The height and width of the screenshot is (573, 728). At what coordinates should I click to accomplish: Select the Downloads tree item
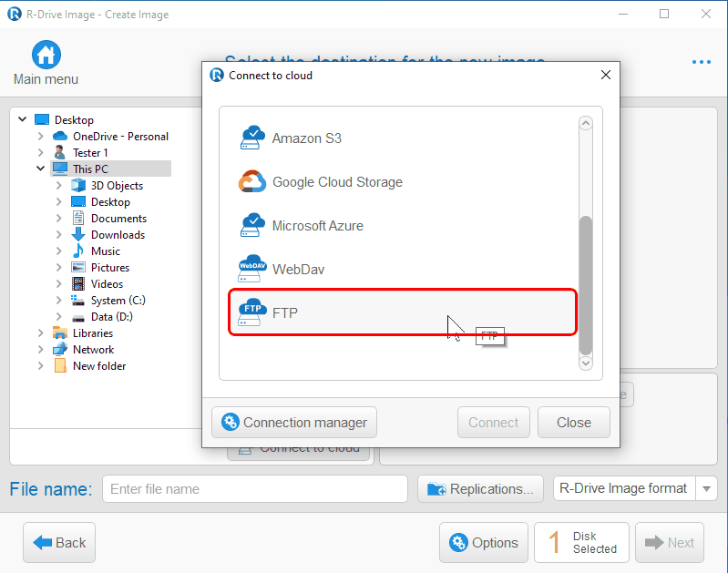(x=118, y=234)
